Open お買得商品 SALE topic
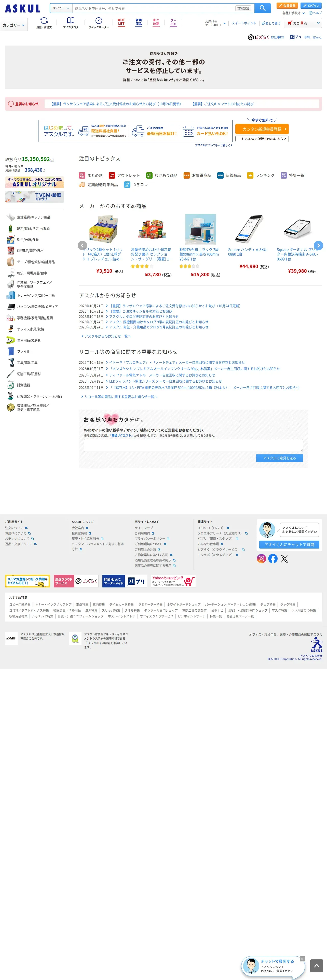Viewport: 327px width, 980px height. click(x=197, y=175)
